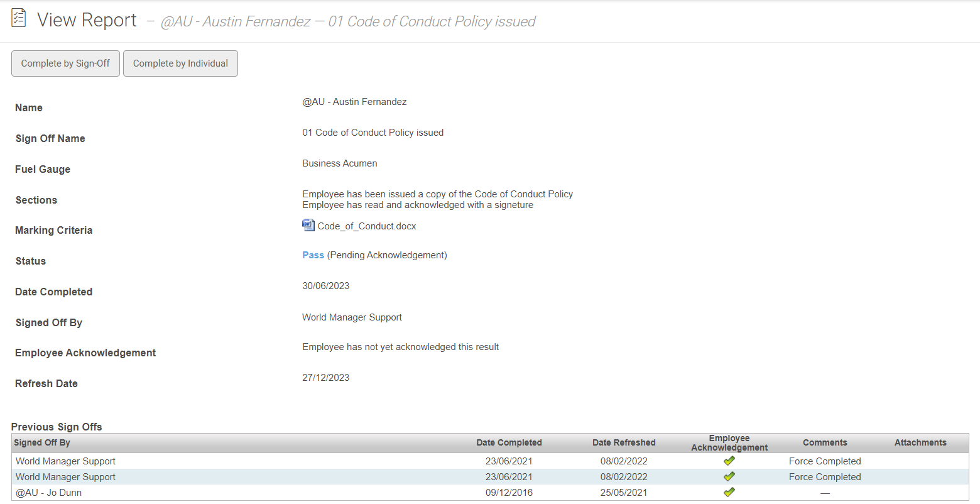
Task: Click the Previous Sign Offs heading
Action: (x=57, y=427)
